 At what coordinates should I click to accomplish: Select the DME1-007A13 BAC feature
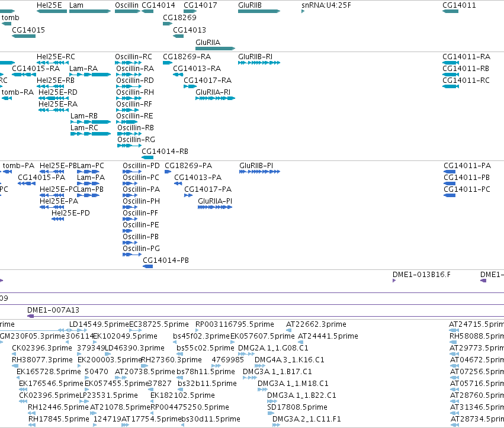point(53,310)
